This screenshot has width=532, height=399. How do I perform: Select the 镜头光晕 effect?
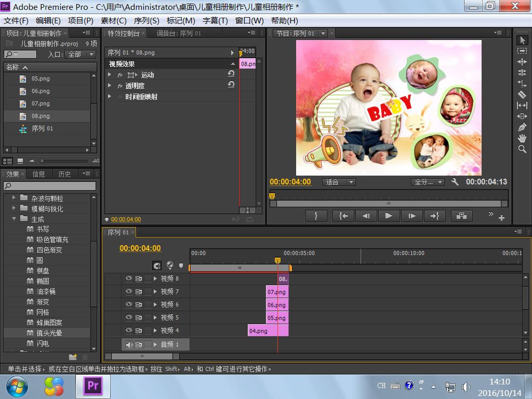pos(49,333)
